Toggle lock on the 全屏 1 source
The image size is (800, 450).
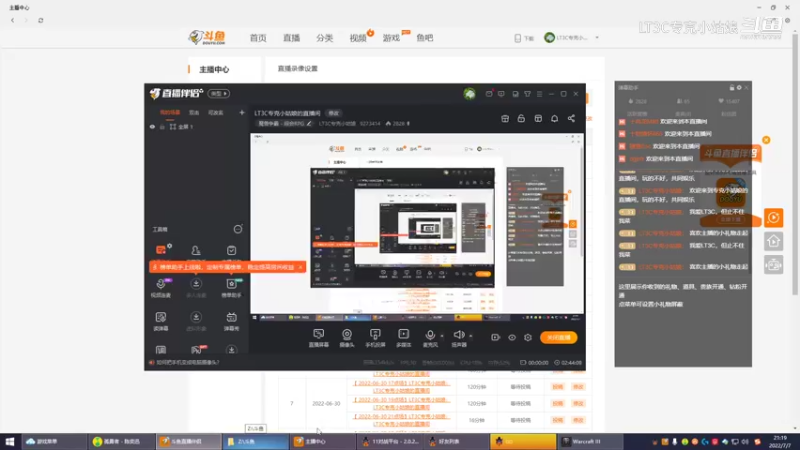coord(162,127)
